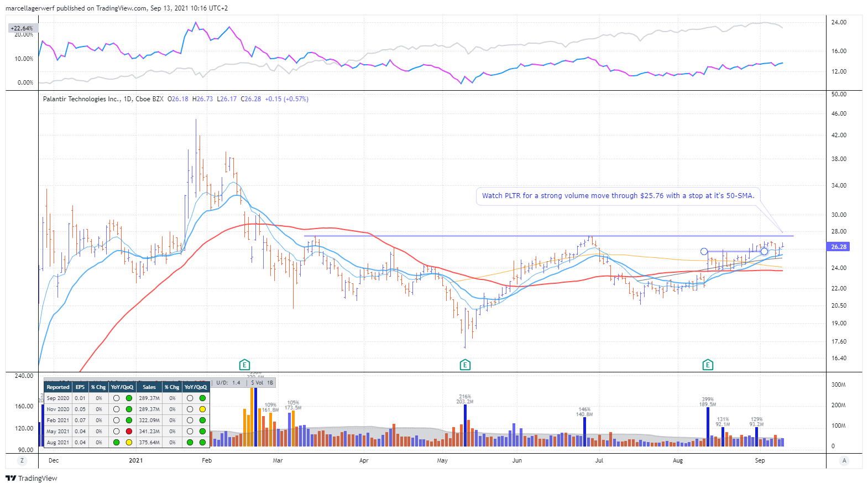The width and height of the screenshot is (868, 488).
Task: Click the TradingView logo
Action: pos(32,479)
